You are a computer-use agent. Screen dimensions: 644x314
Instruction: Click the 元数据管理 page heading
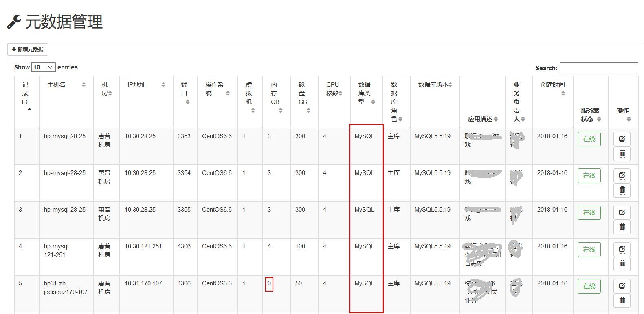tap(64, 22)
